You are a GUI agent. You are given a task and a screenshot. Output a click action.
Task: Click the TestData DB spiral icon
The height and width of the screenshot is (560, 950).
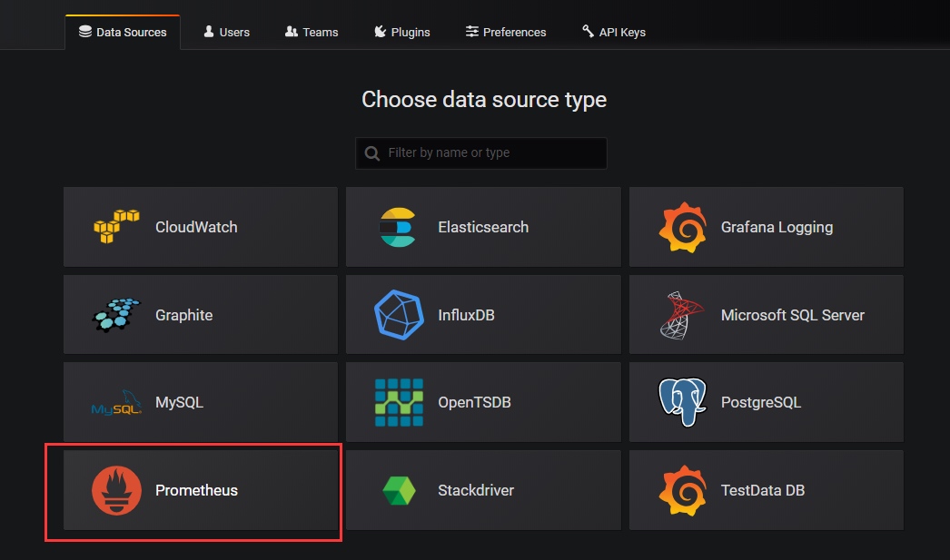[x=680, y=489]
